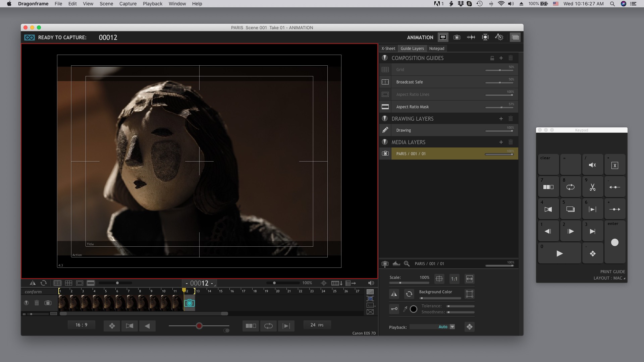Click the fit-to-width scale icon

[470, 279]
